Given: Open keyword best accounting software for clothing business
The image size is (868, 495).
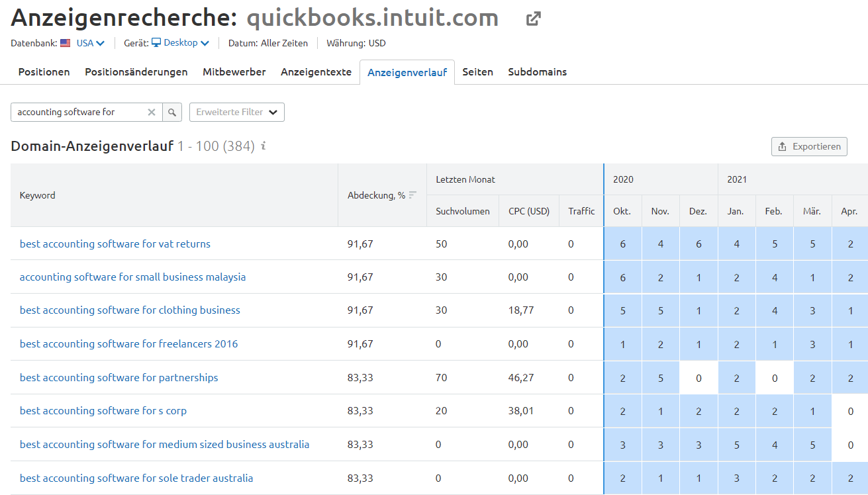Looking at the screenshot, I should [x=130, y=310].
